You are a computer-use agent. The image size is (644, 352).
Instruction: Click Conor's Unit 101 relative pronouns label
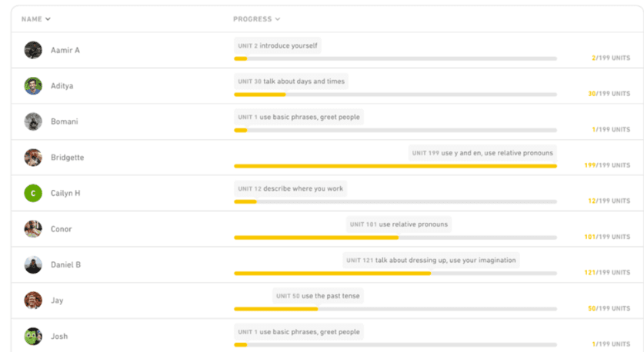coord(399,224)
